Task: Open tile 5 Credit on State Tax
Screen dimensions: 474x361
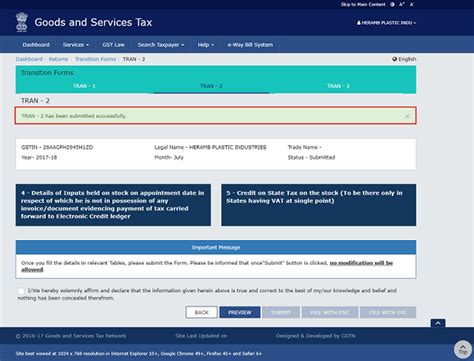Action: pos(318,205)
